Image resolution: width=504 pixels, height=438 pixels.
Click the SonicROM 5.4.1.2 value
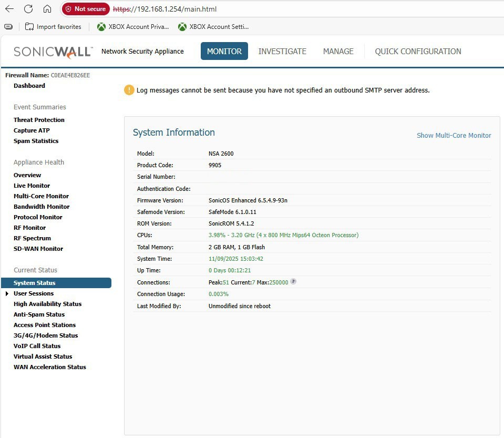point(231,223)
